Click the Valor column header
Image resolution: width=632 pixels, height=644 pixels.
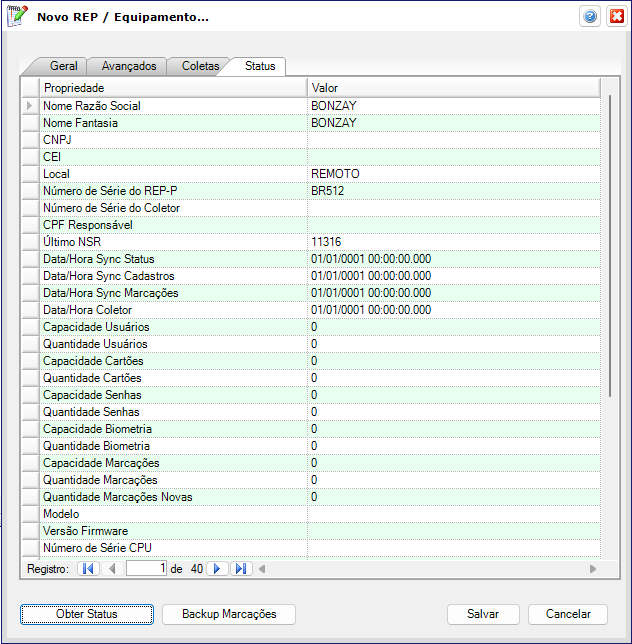pyautogui.click(x=452, y=88)
